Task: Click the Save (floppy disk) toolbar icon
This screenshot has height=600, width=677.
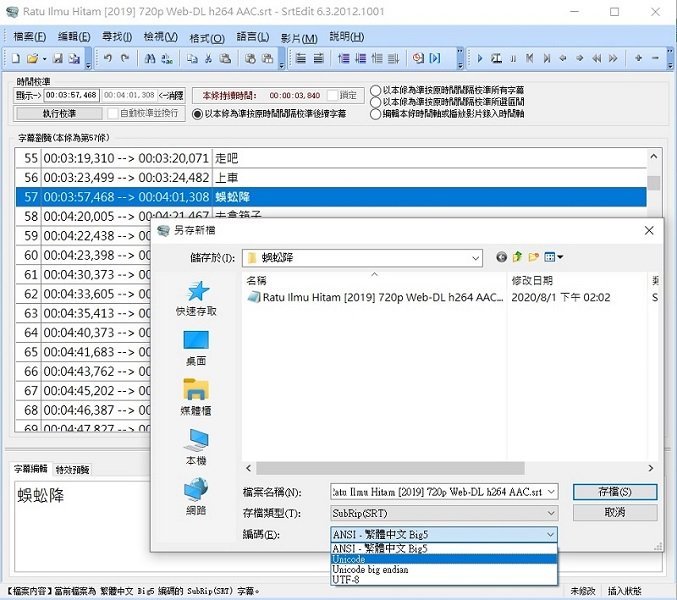Action: tap(58, 58)
